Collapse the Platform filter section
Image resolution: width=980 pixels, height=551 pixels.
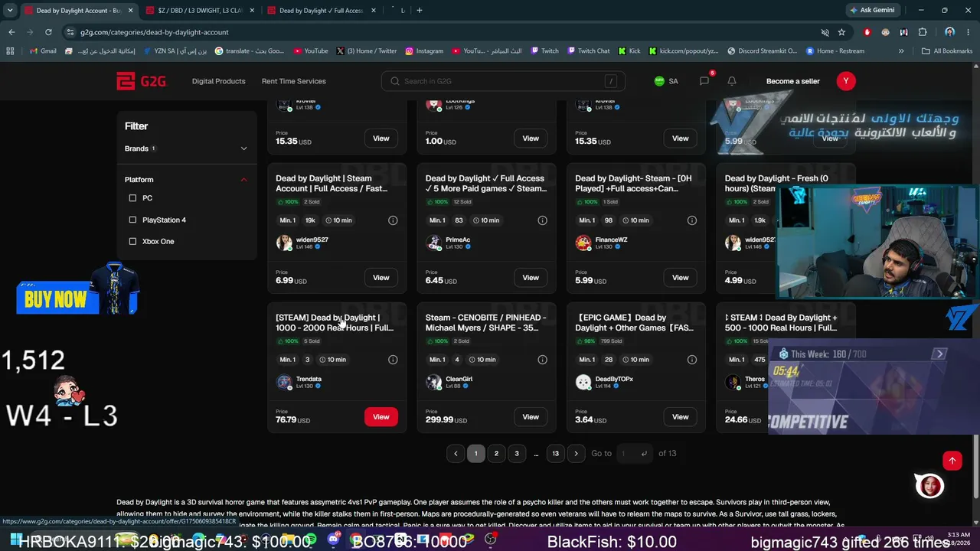tap(186, 180)
